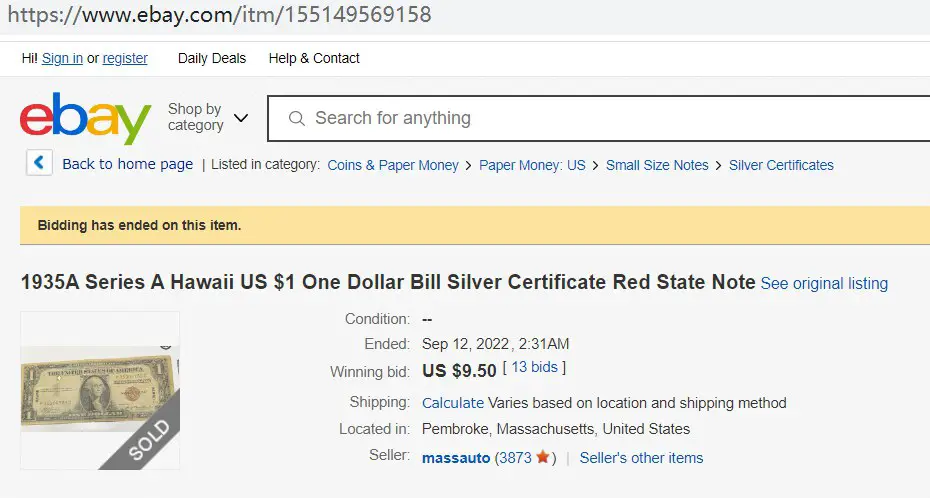The height and width of the screenshot is (498, 930).
Task: Click the eBay logo
Action: (x=85, y=118)
